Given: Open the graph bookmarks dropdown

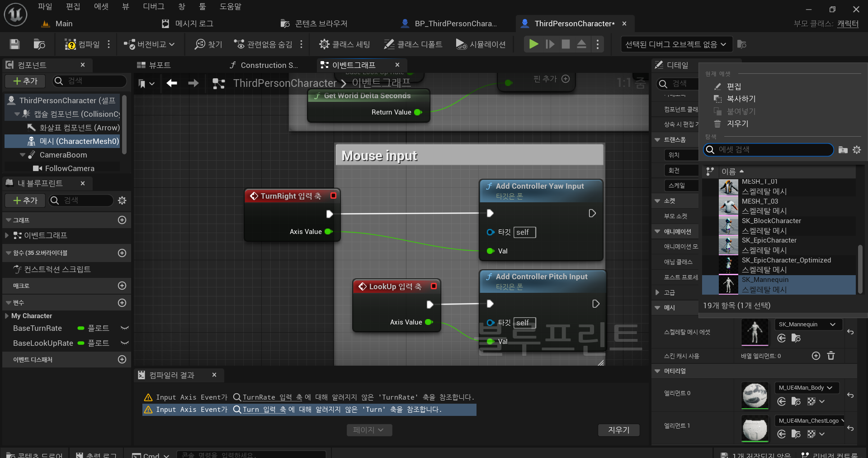Looking at the screenshot, I should click(x=146, y=83).
